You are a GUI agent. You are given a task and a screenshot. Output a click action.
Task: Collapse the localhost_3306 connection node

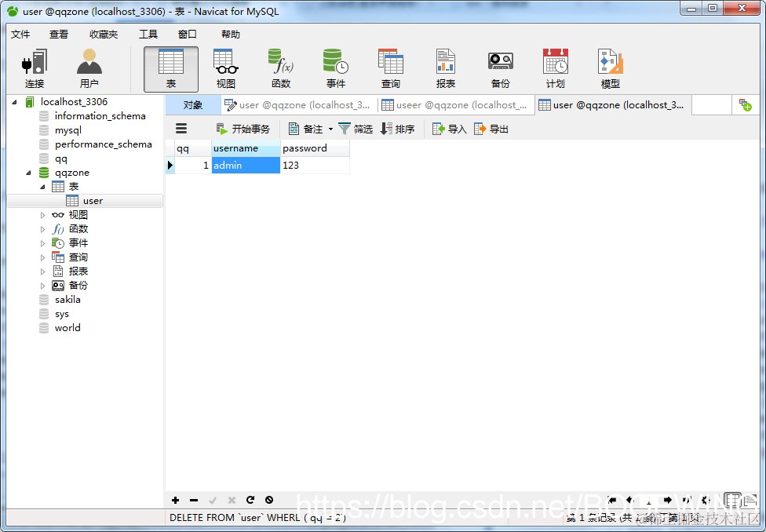point(14,102)
